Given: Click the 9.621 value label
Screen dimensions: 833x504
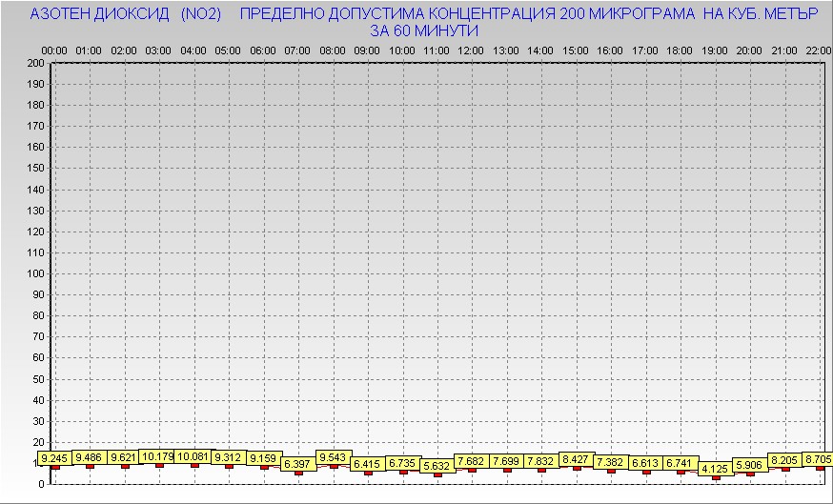Looking at the screenshot, I should pyautogui.click(x=124, y=457).
